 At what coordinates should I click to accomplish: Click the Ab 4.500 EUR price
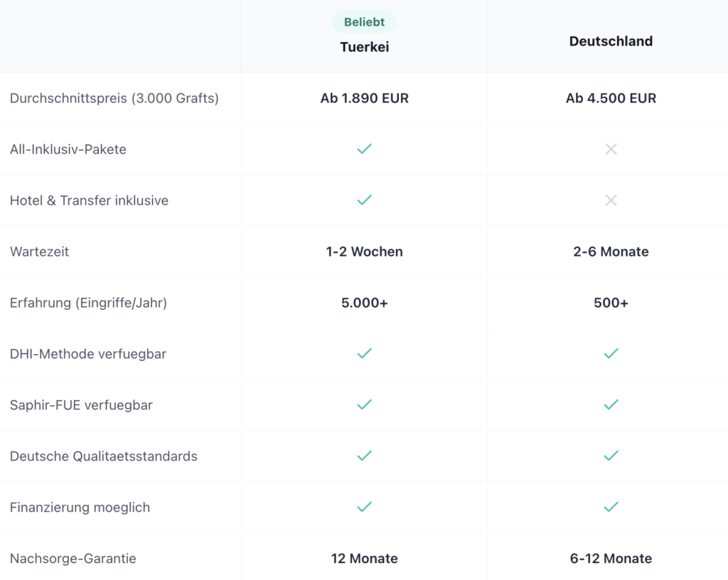[611, 98]
